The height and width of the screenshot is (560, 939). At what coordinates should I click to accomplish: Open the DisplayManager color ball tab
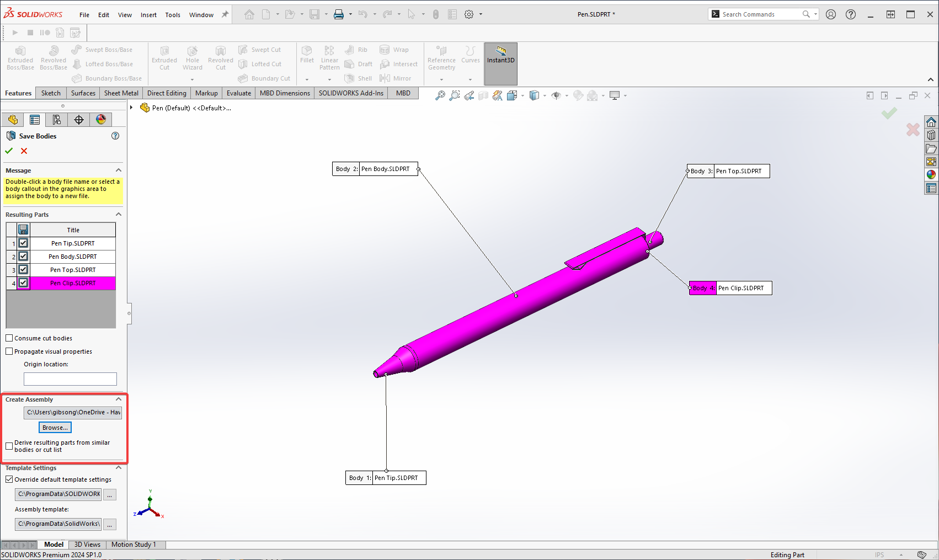[101, 120]
